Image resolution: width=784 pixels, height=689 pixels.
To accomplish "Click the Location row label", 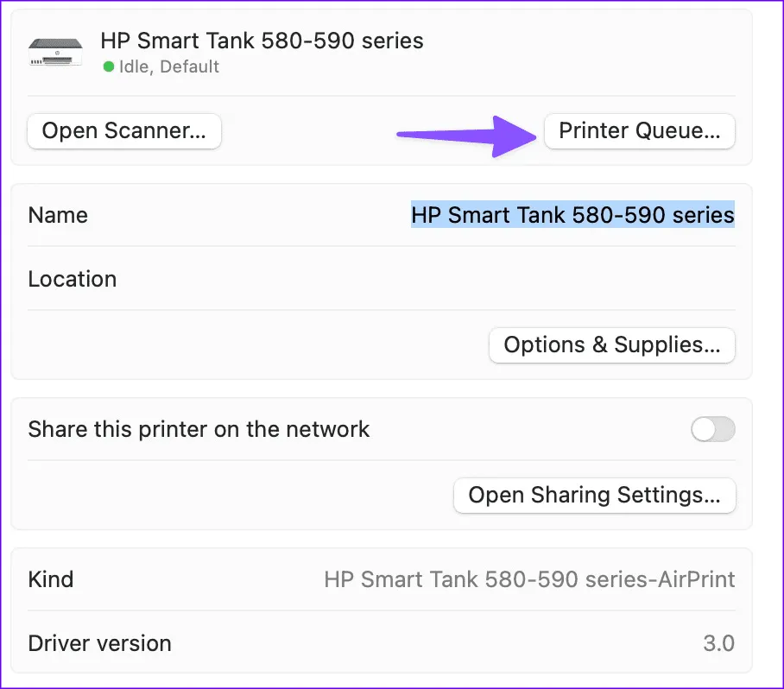I will coord(73,279).
